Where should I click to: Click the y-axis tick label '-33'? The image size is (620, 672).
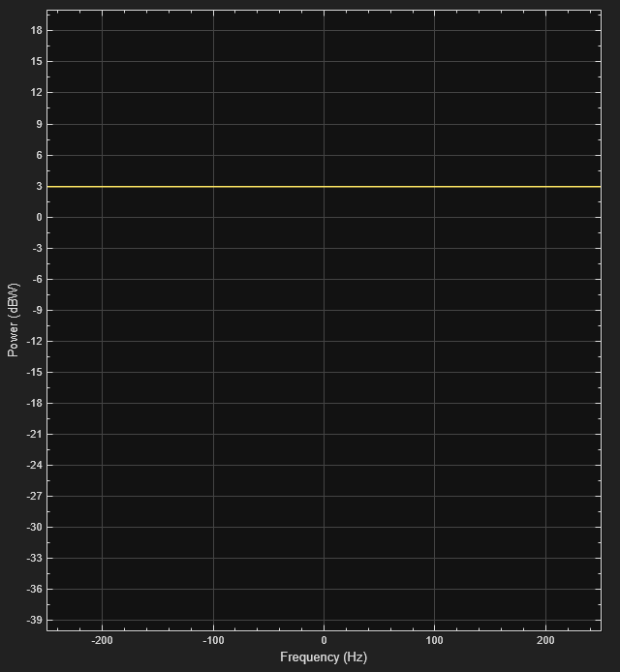tap(35, 559)
